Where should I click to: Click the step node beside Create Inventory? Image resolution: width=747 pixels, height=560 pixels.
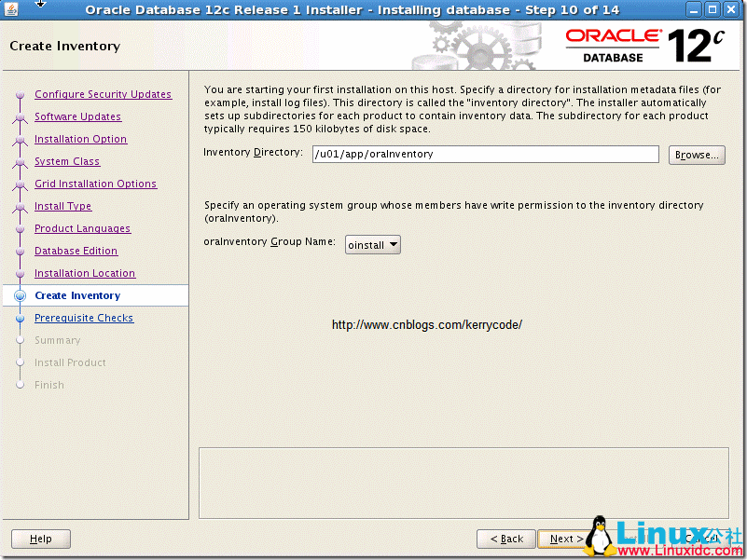click(x=20, y=295)
